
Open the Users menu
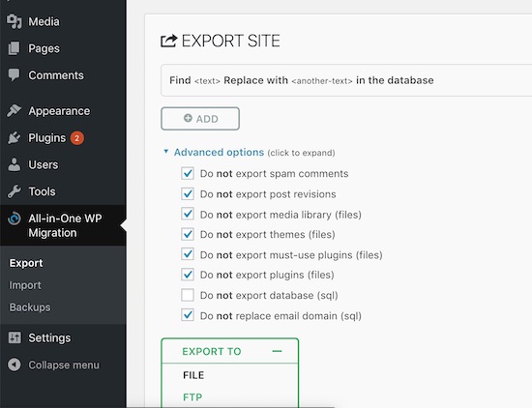click(x=44, y=164)
